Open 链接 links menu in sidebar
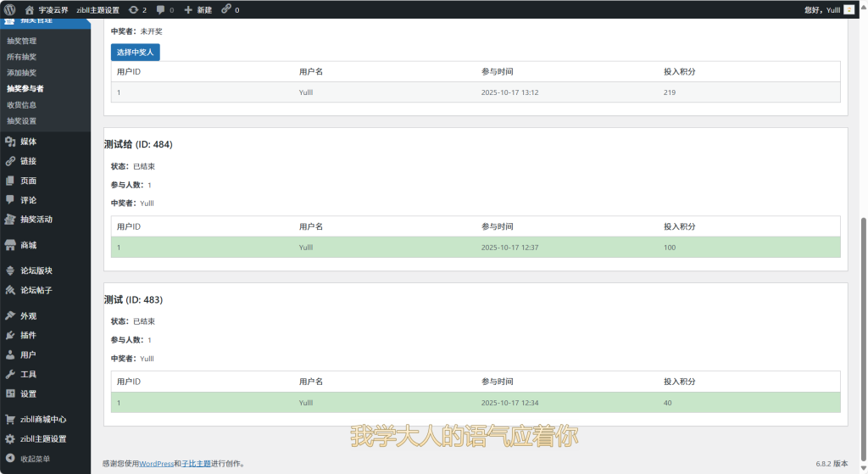 pos(28,161)
